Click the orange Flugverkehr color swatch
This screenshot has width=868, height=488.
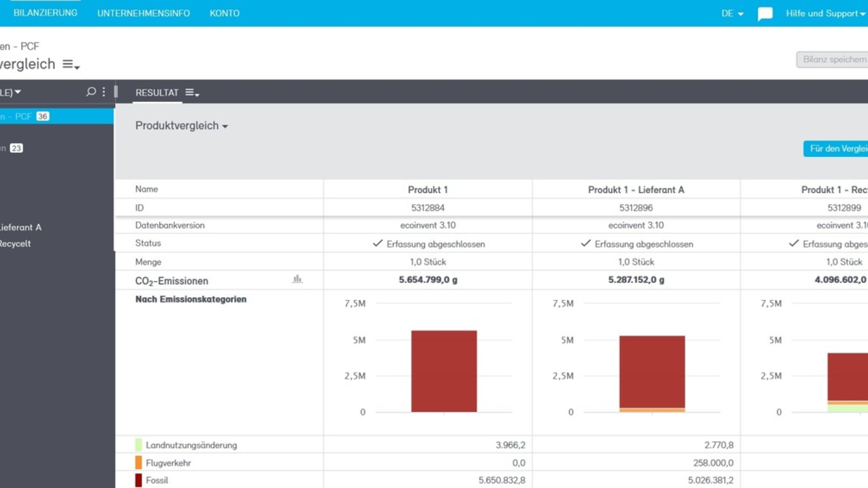click(x=138, y=463)
